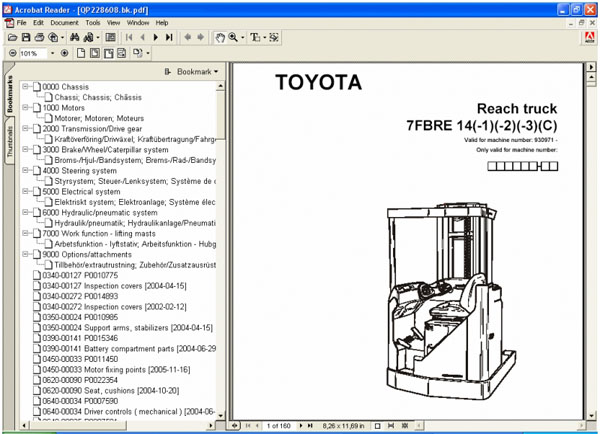Screen dimensions: 600x434
Task: Click the Reflow page icon
Action: point(122,53)
